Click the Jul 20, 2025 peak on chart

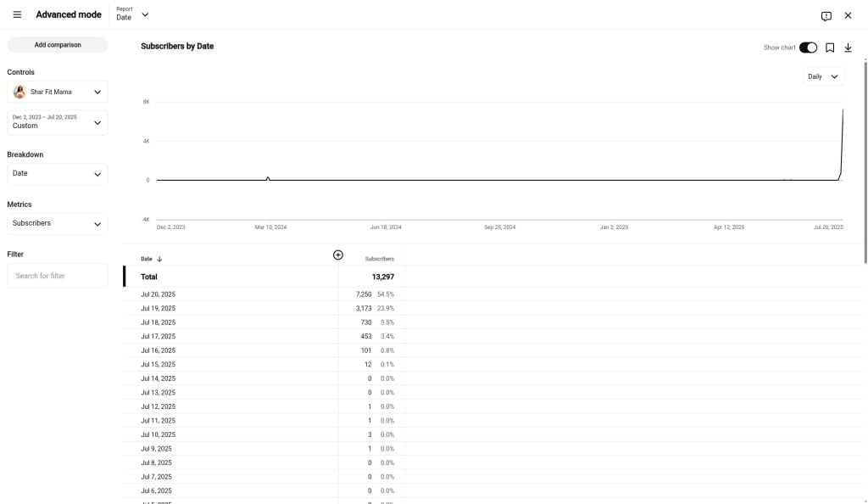843,110
